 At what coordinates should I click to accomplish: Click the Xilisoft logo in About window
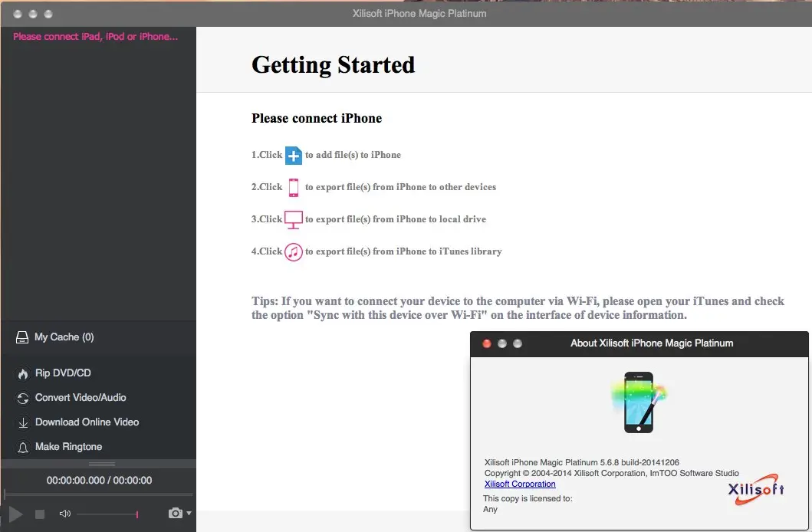point(756,489)
